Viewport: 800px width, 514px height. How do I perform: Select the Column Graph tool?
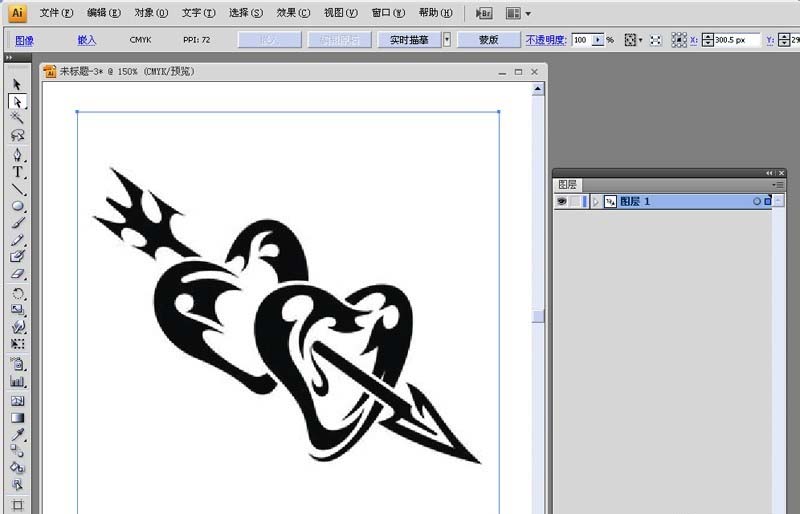17,381
